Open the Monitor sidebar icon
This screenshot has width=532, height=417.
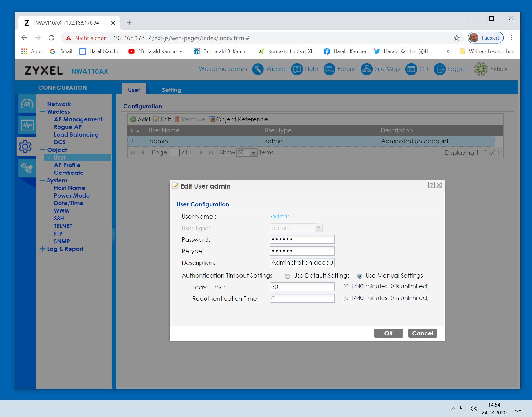27,125
